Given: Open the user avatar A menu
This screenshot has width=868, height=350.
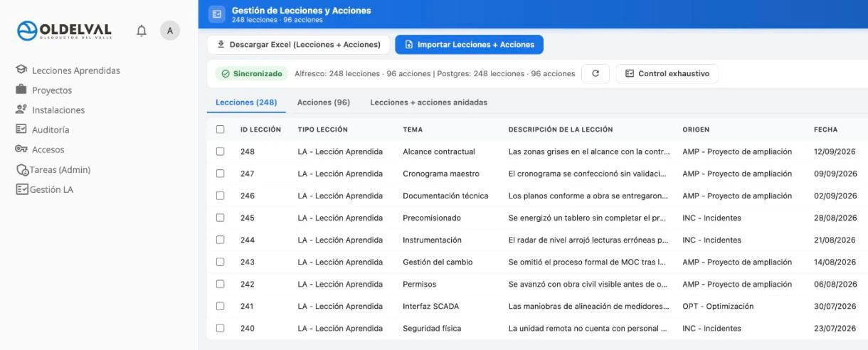Looking at the screenshot, I should coord(169,31).
